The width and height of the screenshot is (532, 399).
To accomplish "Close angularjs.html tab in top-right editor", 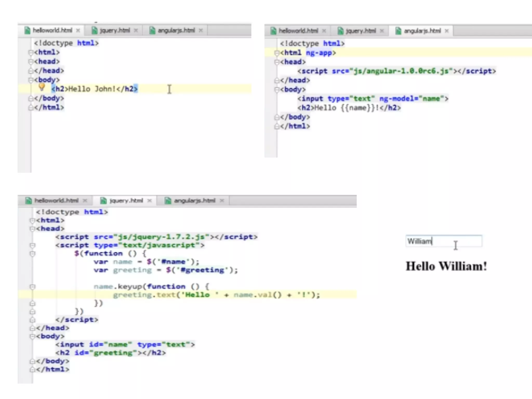I will [447, 31].
